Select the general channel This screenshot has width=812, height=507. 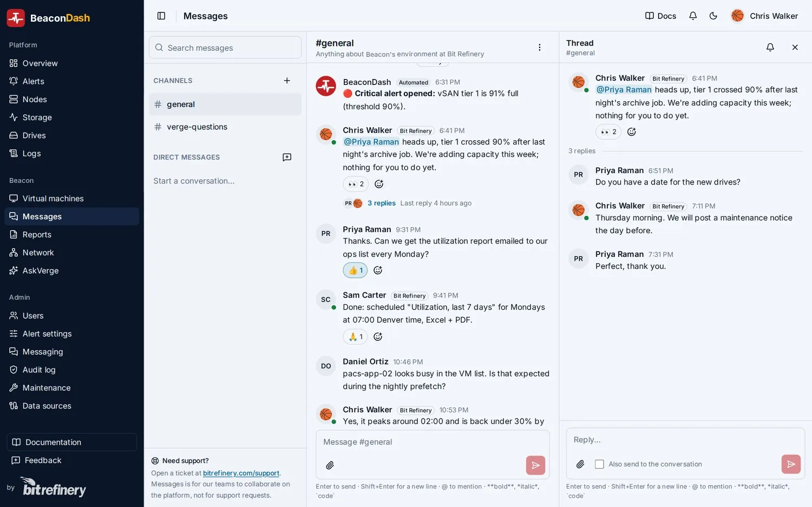225,104
